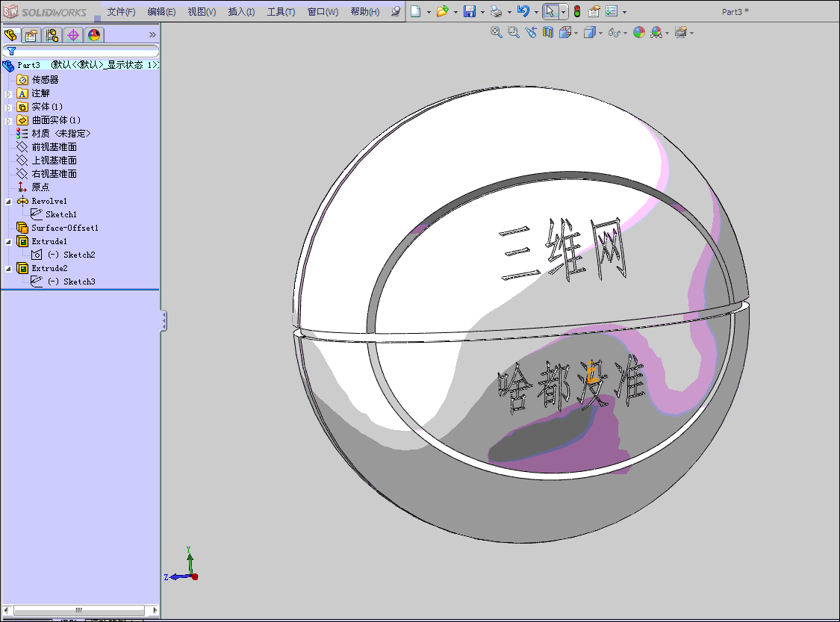This screenshot has height=622, width=840.
Task: Click the Save floppy disk icon
Action: click(470, 11)
